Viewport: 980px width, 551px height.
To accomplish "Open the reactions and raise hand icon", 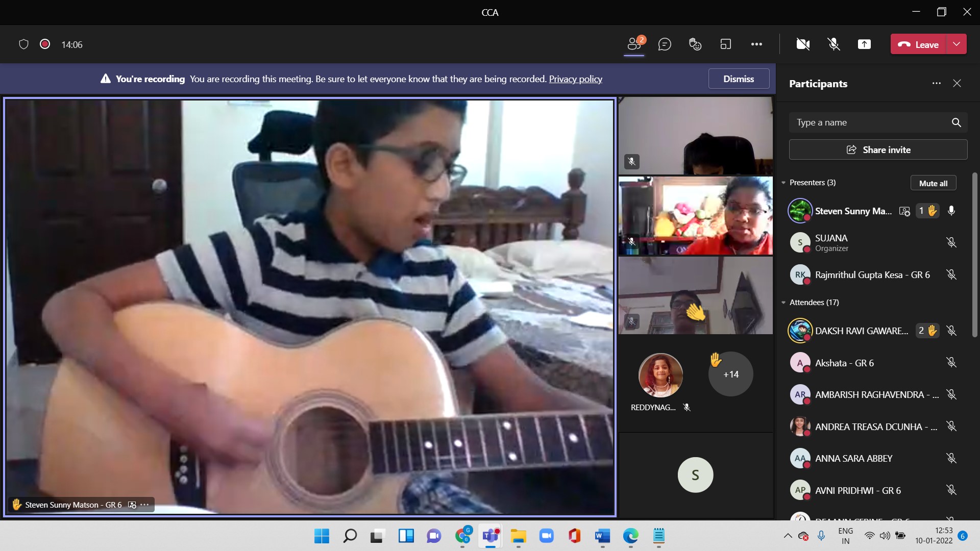I will tap(695, 44).
